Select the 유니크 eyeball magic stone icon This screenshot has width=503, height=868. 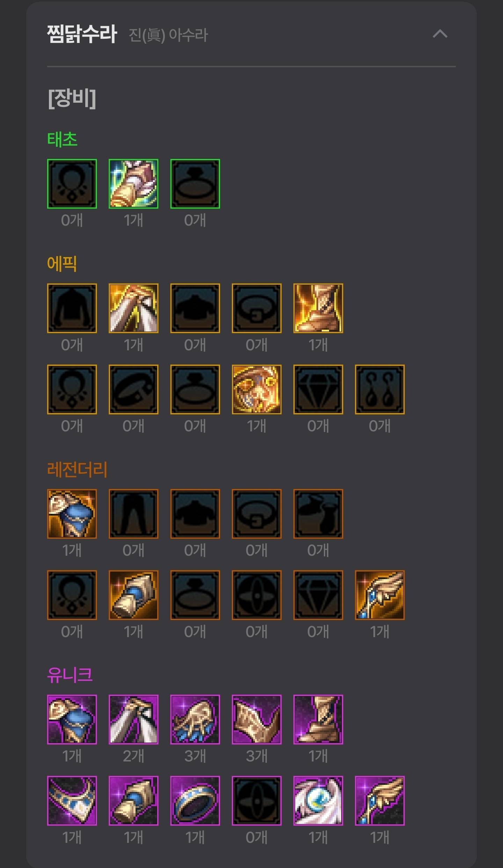pyautogui.click(x=318, y=801)
